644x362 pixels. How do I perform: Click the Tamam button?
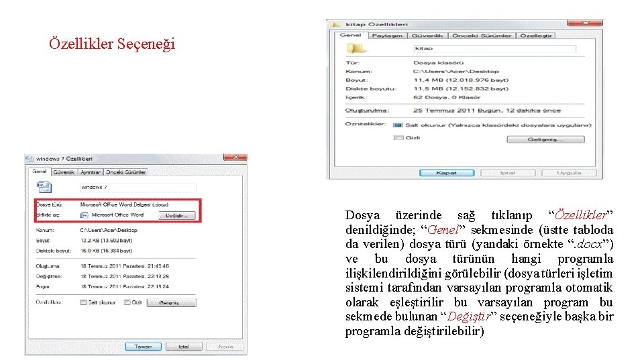coord(143,347)
